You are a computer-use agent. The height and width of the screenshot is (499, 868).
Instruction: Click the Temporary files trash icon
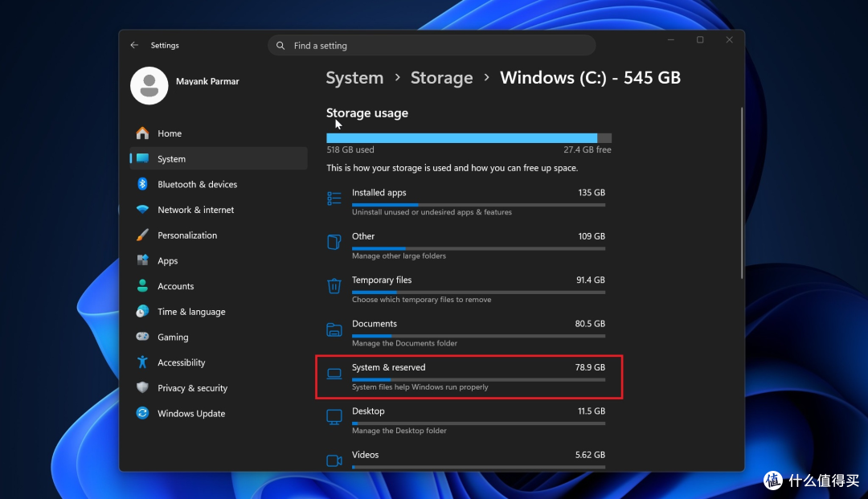pyautogui.click(x=334, y=285)
